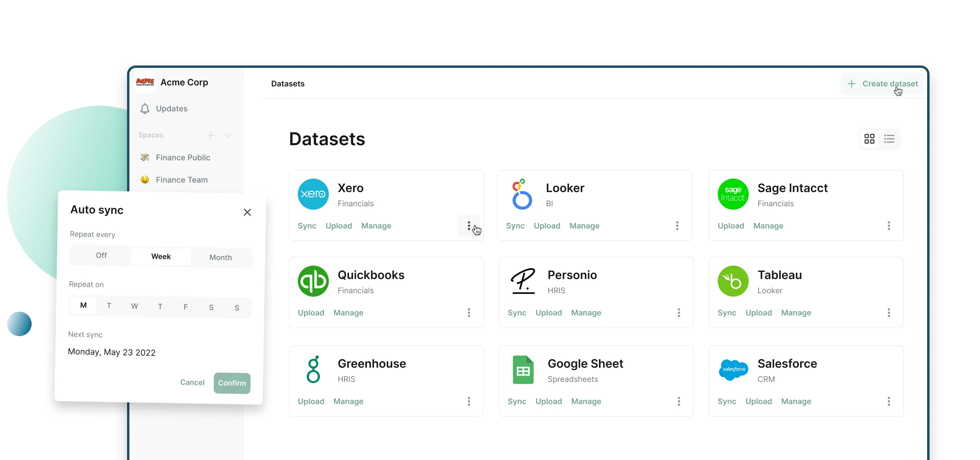Viewport: 980px width, 460px height.
Task: Click the Looker logo icon
Action: (522, 194)
